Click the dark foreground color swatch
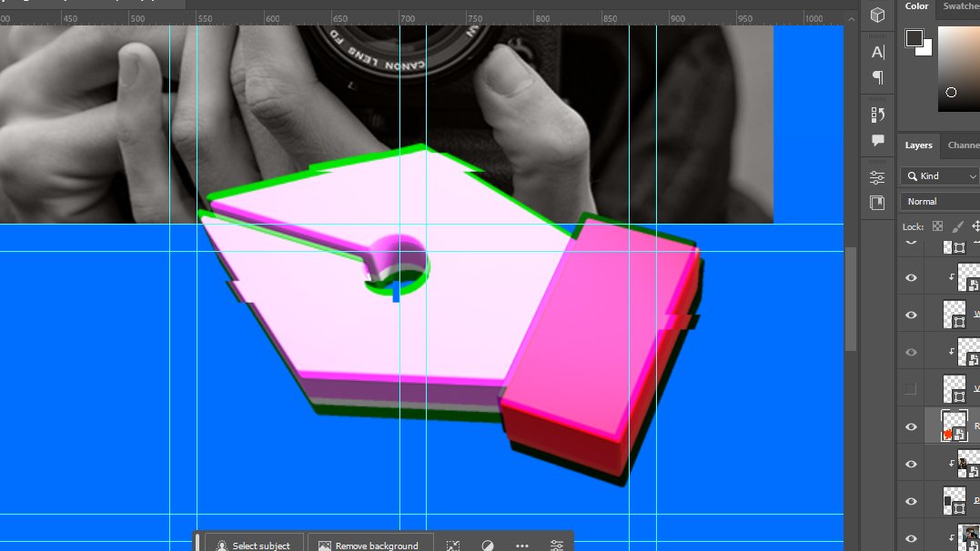 (x=914, y=37)
